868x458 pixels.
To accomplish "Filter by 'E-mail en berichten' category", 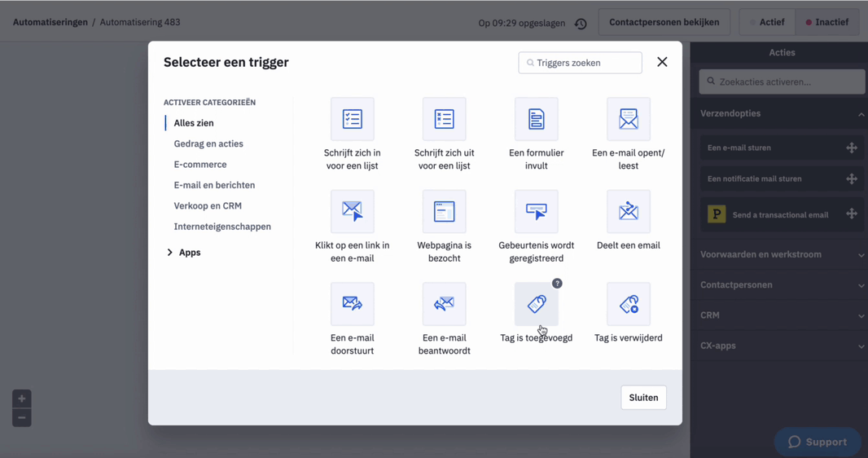I will (x=214, y=185).
